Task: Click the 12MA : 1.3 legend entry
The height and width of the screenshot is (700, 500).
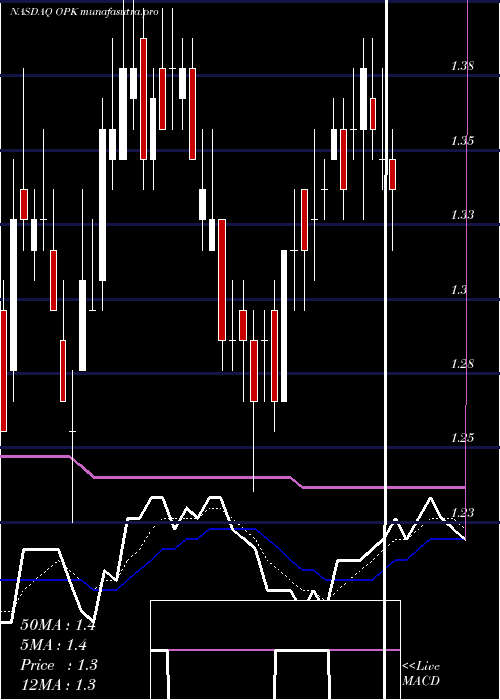Action: (58, 684)
